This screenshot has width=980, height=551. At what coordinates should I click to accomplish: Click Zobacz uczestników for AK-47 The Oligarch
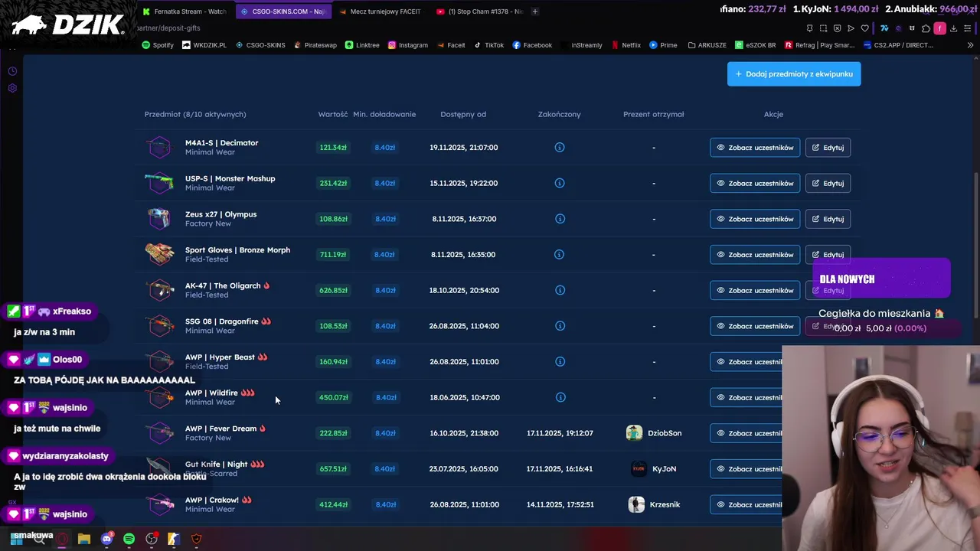755,290
